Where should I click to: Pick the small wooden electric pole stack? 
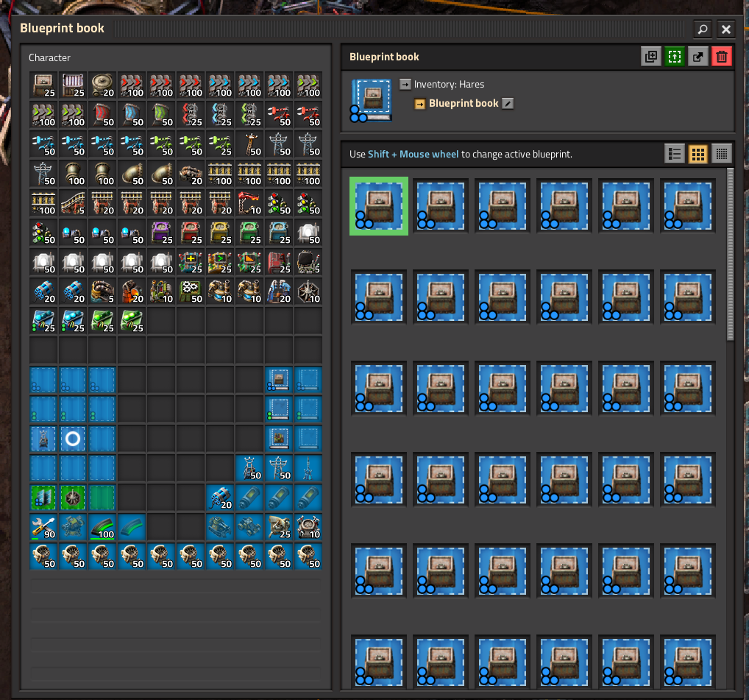click(249, 145)
